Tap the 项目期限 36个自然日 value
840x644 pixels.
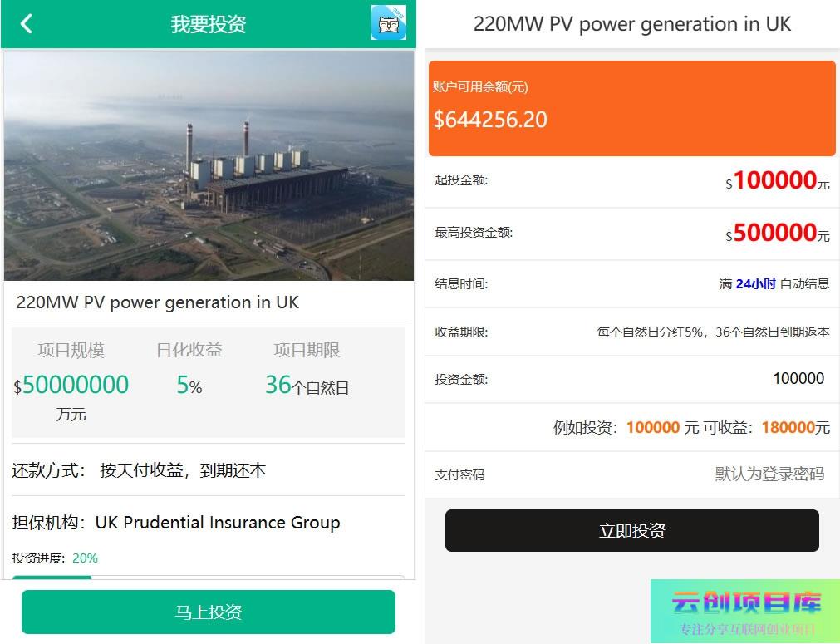click(307, 386)
